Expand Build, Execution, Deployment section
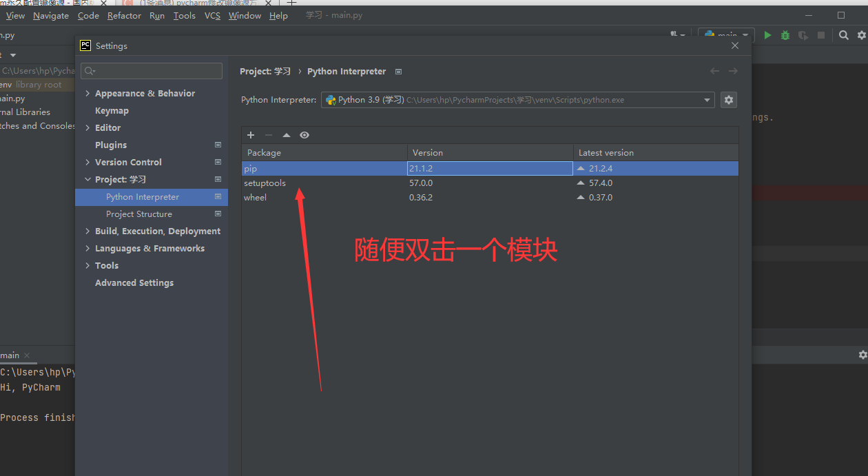This screenshot has width=868, height=476. (x=87, y=231)
